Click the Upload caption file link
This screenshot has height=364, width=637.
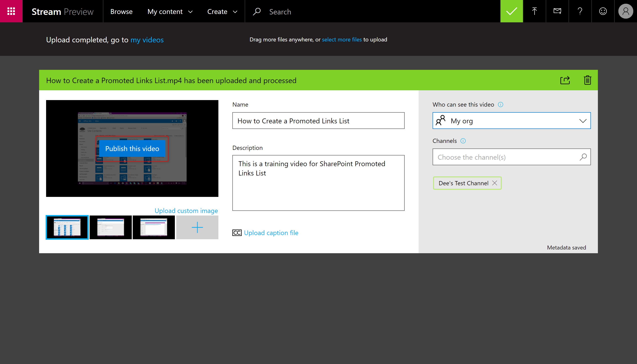pos(271,233)
